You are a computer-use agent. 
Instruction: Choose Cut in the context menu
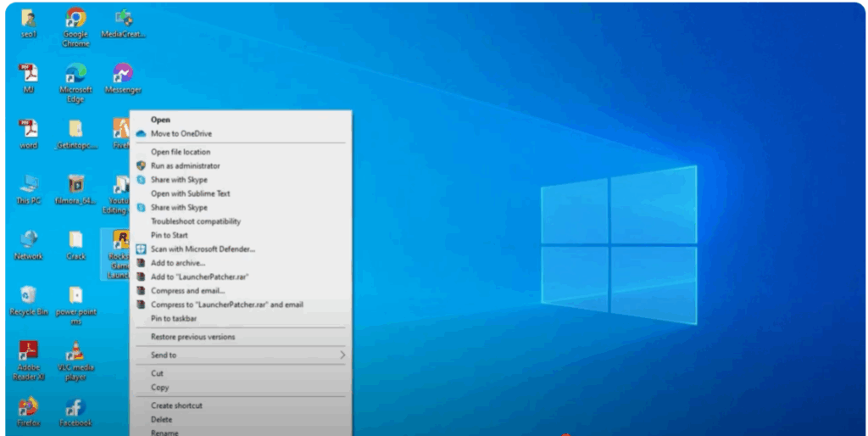coord(240,373)
